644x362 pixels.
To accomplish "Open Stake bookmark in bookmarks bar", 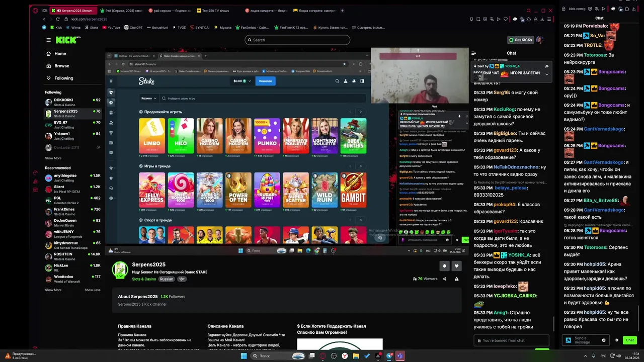I will point(92,28).
